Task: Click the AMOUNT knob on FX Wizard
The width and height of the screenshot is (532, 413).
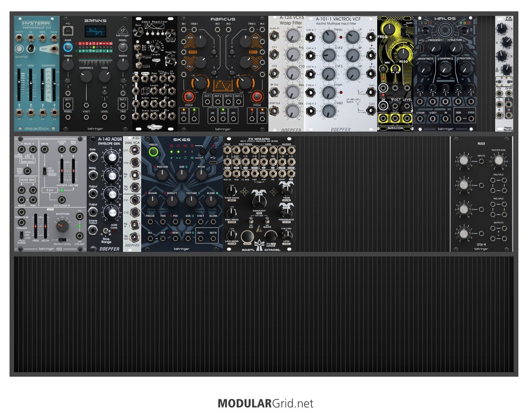Action: pos(259,201)
